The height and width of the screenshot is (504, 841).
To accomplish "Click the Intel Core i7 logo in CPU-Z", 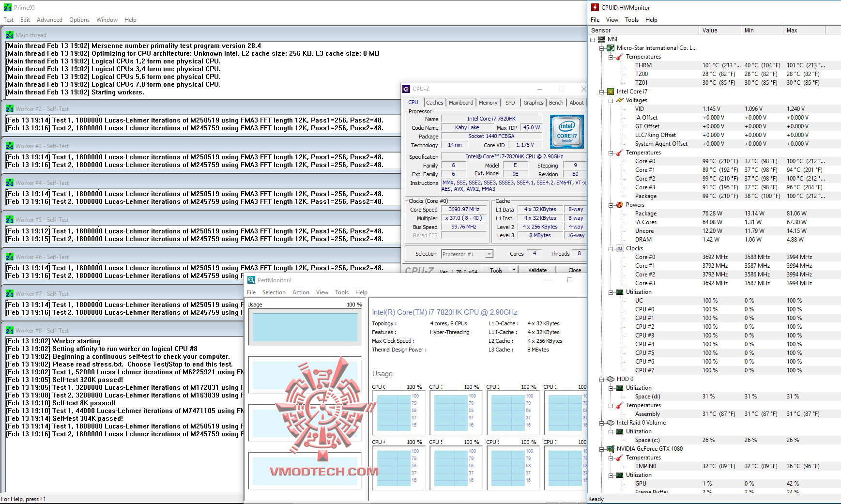I will coord(567,131).
